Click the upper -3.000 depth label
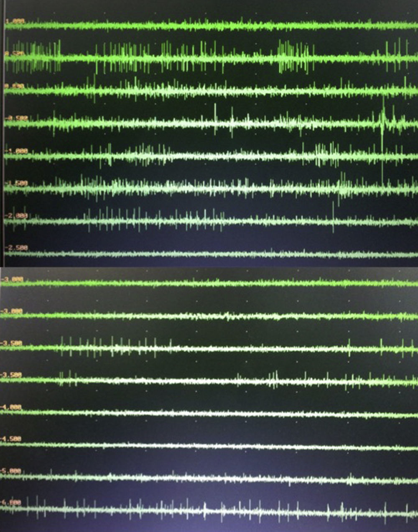418x532 pixels. 13,279
